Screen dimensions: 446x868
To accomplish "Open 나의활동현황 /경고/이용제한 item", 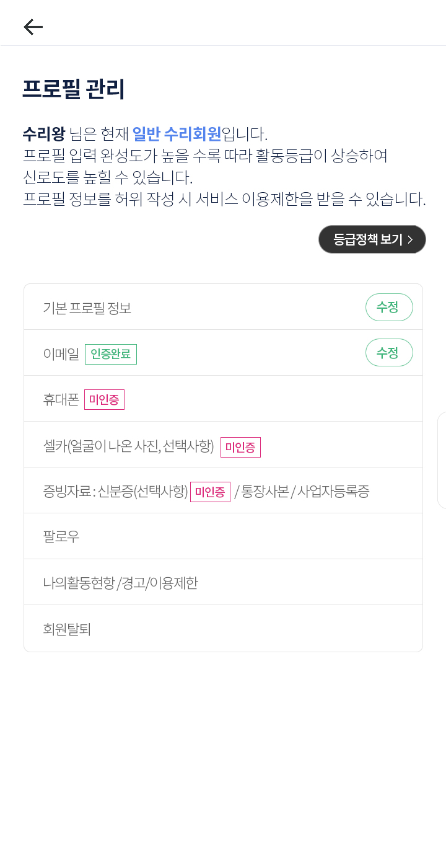I will click(x=120, y=583).
